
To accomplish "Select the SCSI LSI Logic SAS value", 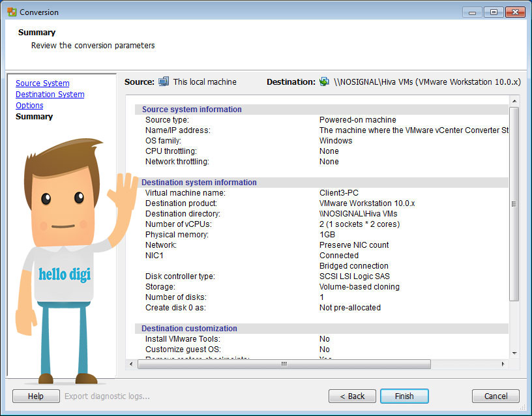I will 355,276.
